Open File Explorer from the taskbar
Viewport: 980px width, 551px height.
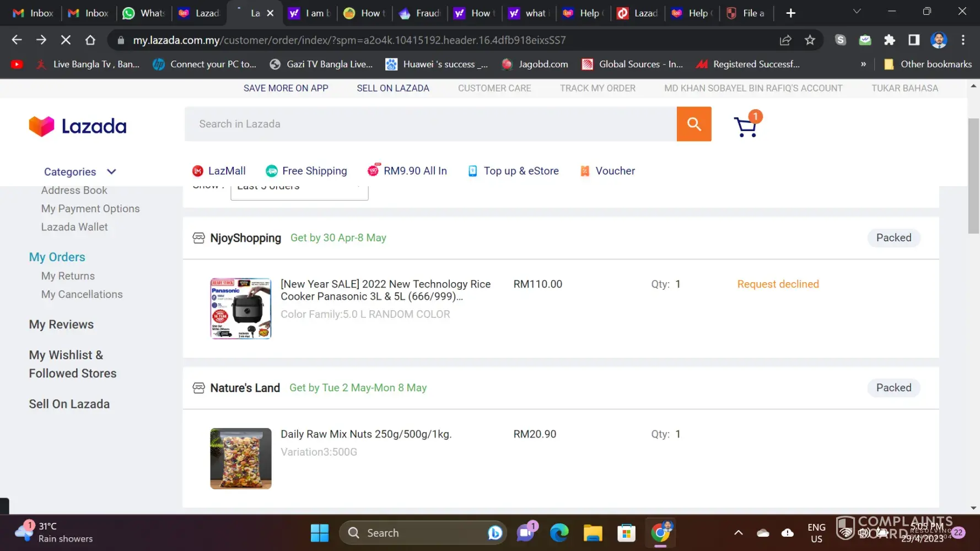point(593,533)
